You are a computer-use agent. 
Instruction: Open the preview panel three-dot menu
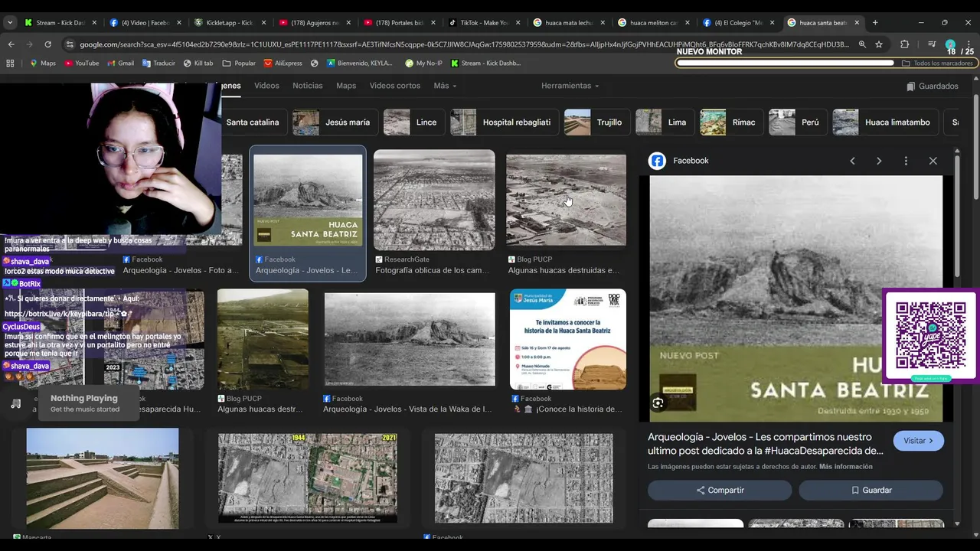pyautogui.click(x=906, y=161)
